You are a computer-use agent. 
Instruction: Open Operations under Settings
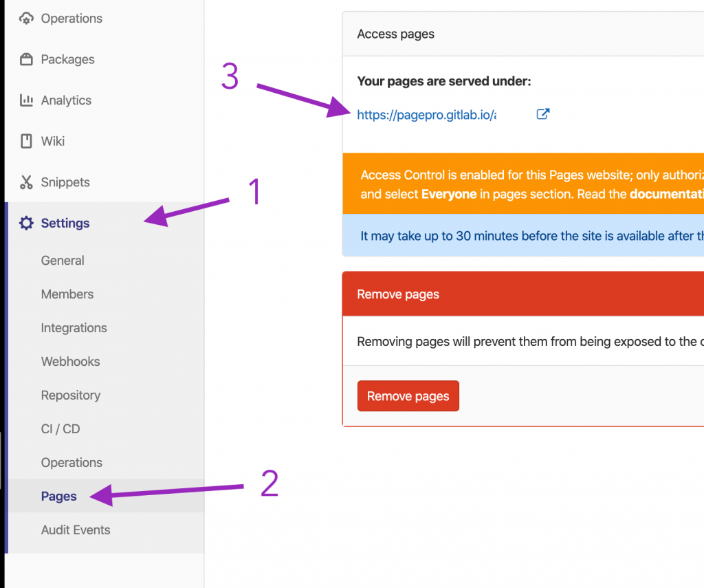[x=71, y=463]
